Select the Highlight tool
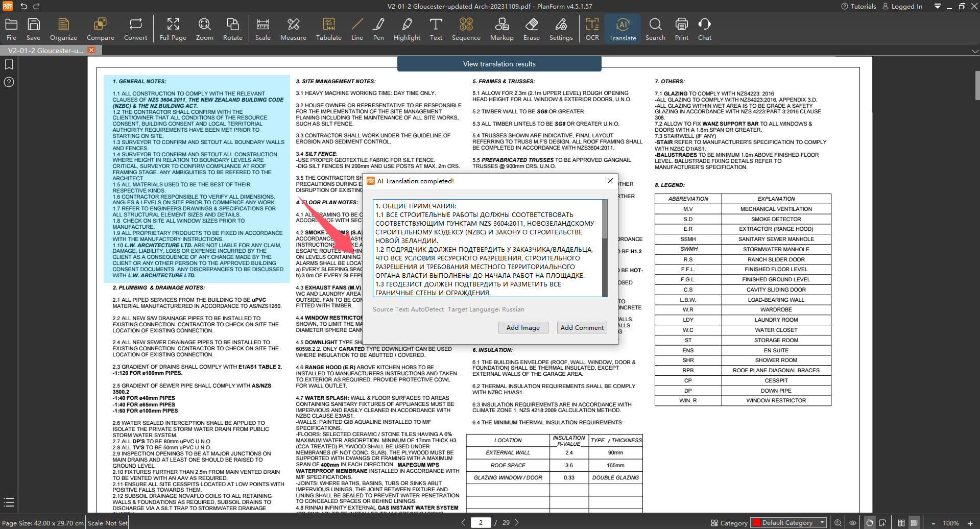The width and height of the screenshot is (980, 529). pos(407,29)
